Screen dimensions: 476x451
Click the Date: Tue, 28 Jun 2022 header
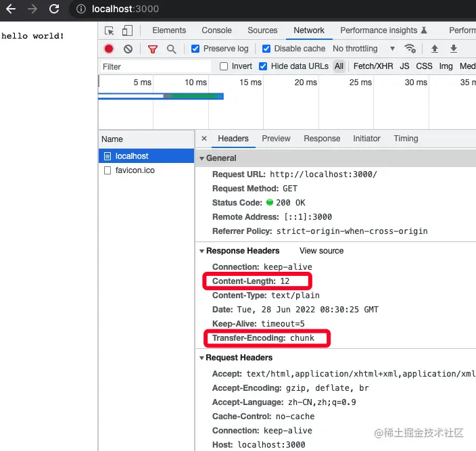click(295, 309)
